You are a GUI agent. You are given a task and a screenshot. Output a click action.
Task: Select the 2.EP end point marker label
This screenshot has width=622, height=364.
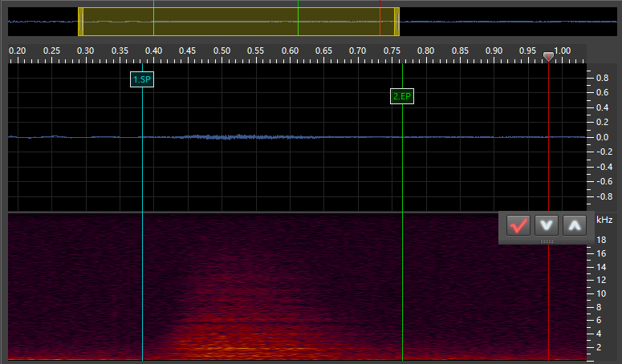click(402, 97)
